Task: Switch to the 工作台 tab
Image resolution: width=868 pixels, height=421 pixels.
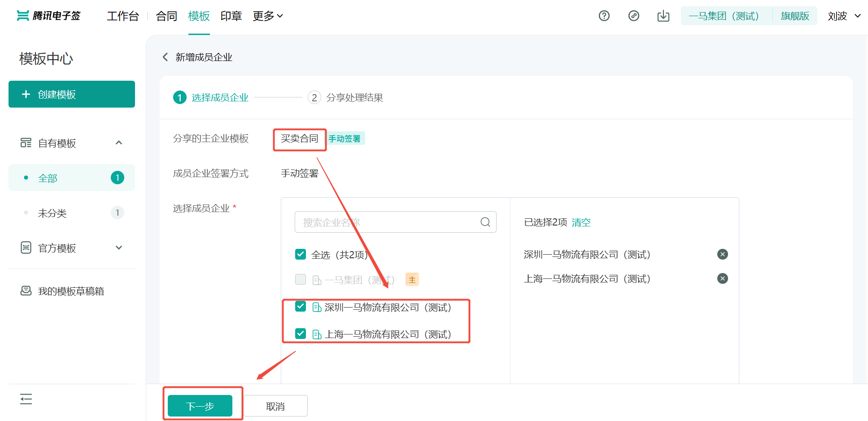Action: coord(123,16)
